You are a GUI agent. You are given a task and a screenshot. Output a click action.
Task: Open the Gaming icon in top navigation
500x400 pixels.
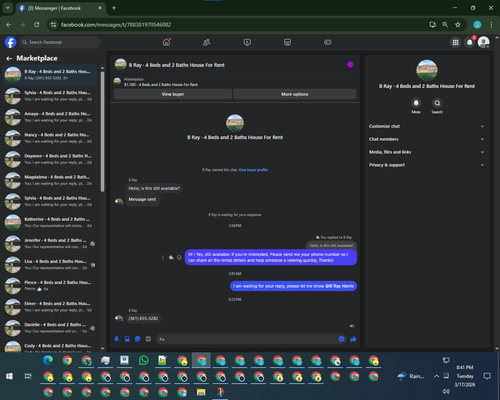pyautogui.click(x=328, y=42)
